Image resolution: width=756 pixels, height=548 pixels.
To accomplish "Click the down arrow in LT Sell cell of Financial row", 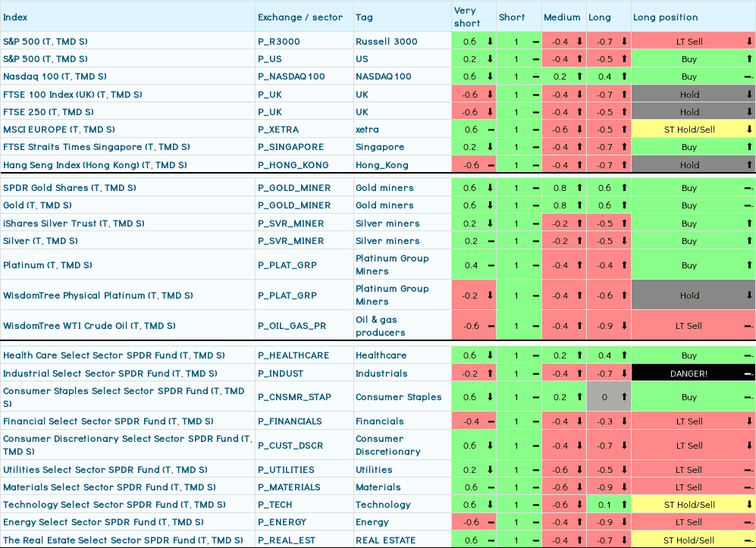I will (749, 421).
